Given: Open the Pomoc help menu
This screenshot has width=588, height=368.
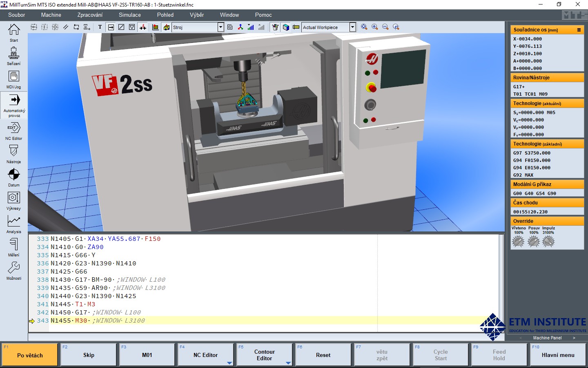Looking at the screenshot, I should [x=263, y=15].
